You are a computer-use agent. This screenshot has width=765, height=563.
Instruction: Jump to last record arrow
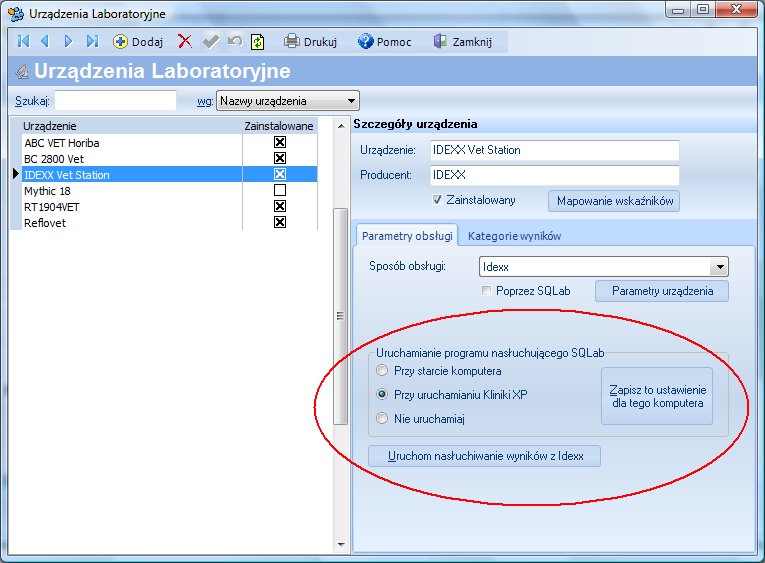pos(92,41)
